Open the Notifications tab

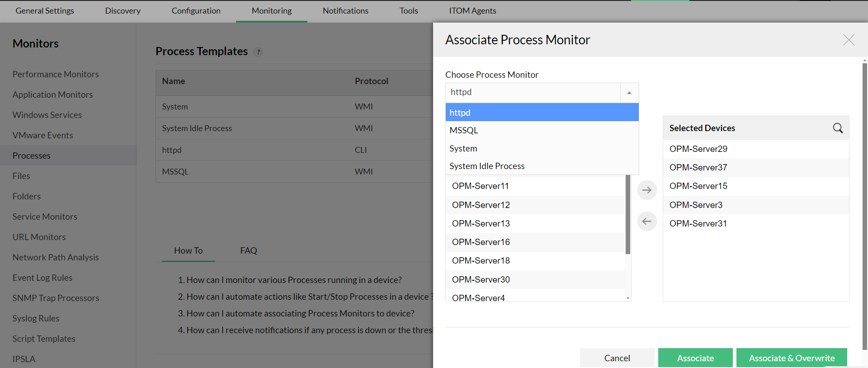click(345, 11)
